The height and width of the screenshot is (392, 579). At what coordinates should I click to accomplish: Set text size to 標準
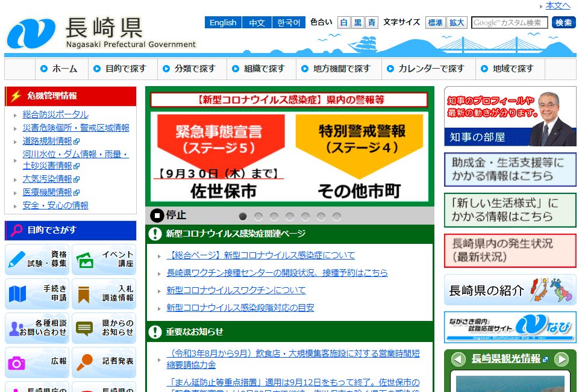click(436, 22)
